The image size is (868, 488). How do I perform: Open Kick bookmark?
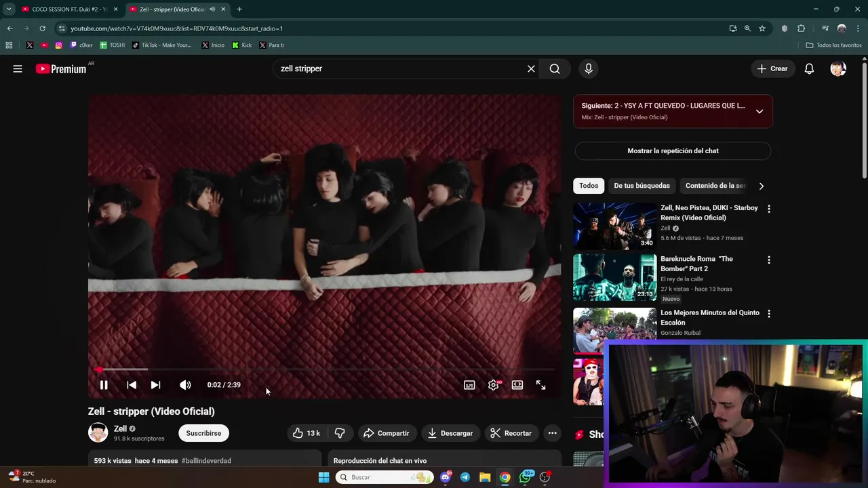click(242, 45)
